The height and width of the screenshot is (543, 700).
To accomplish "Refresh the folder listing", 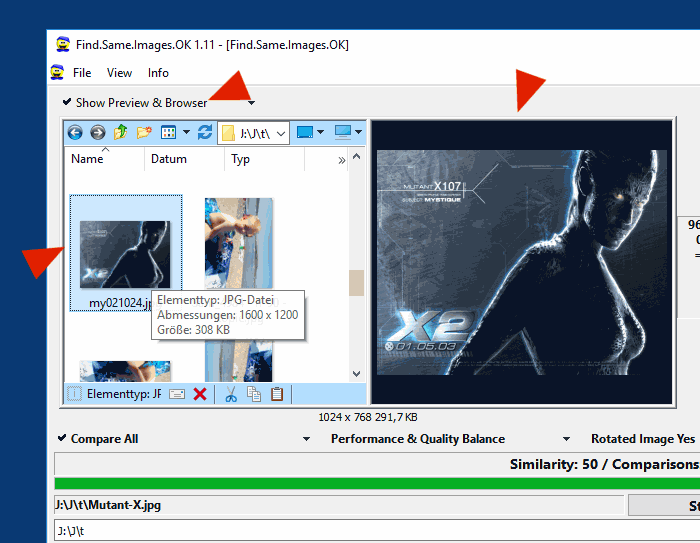I will tap(205, 132).
